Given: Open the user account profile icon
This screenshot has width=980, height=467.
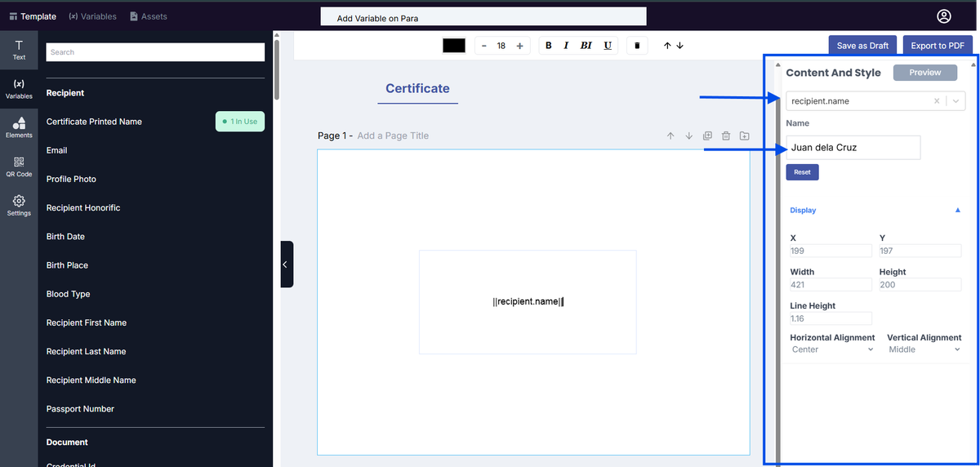Looking at the screenshot, I should 944,16.
